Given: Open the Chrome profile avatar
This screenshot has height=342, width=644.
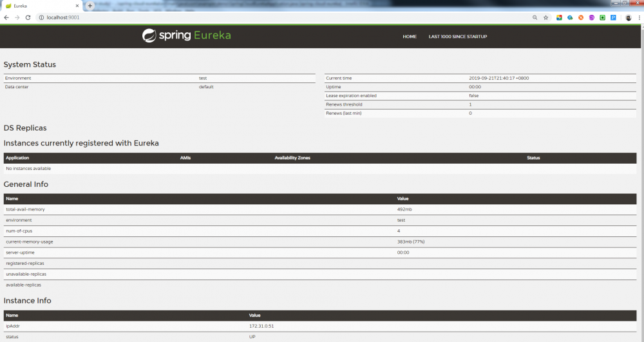Looking at the screenshot, I should (x=629, y=17).
